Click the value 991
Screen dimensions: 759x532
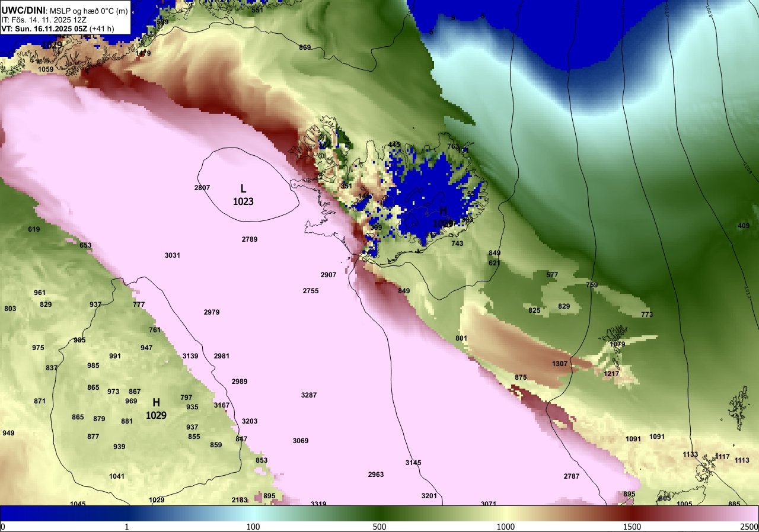coord(115,356)
